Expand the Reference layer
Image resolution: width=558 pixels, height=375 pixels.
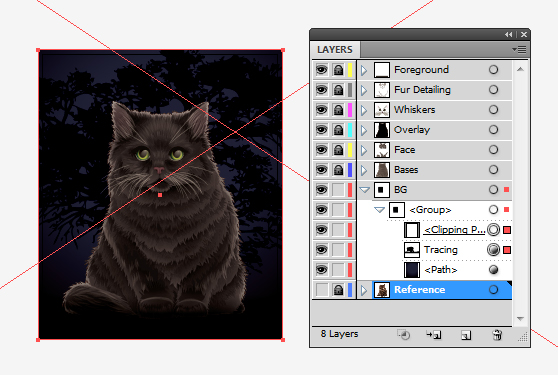(x=364, y=290)
